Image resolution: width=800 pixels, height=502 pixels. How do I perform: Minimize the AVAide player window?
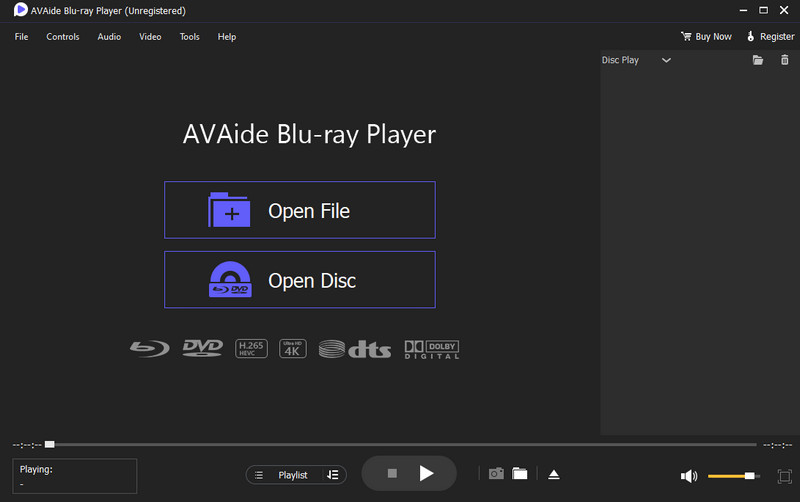[x=743, y=10]
